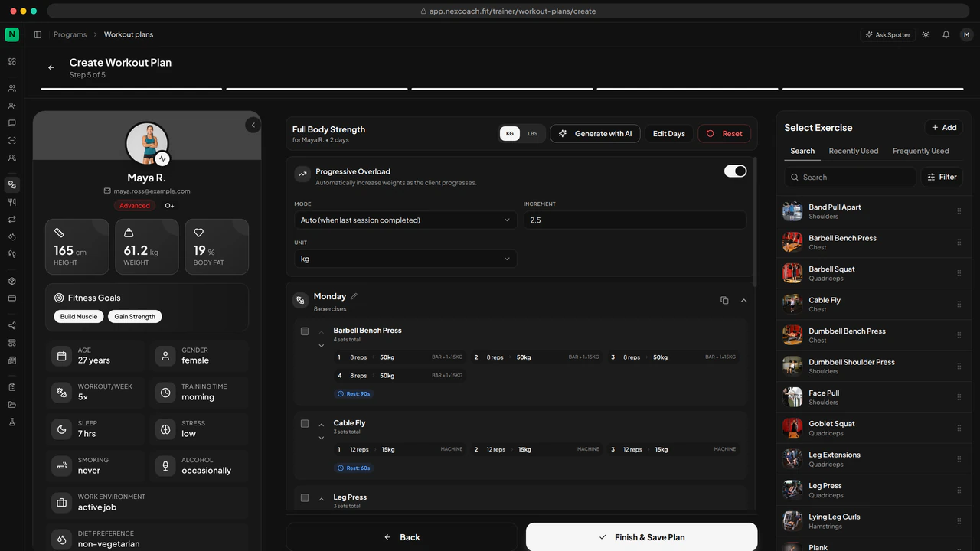
Task: Move Barbell Bench Press down with its arrow
Action: pos(322,346)
